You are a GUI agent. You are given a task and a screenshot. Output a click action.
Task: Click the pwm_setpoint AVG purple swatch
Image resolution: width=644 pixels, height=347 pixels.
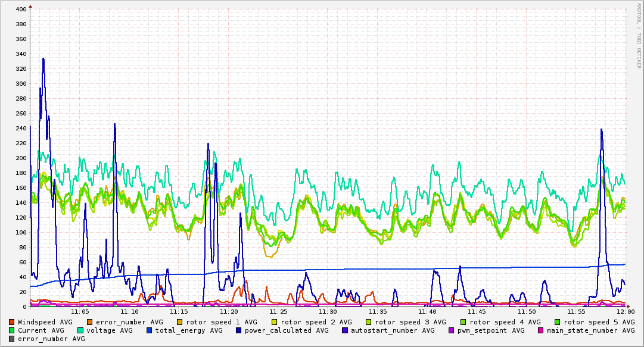pos(452,330)
